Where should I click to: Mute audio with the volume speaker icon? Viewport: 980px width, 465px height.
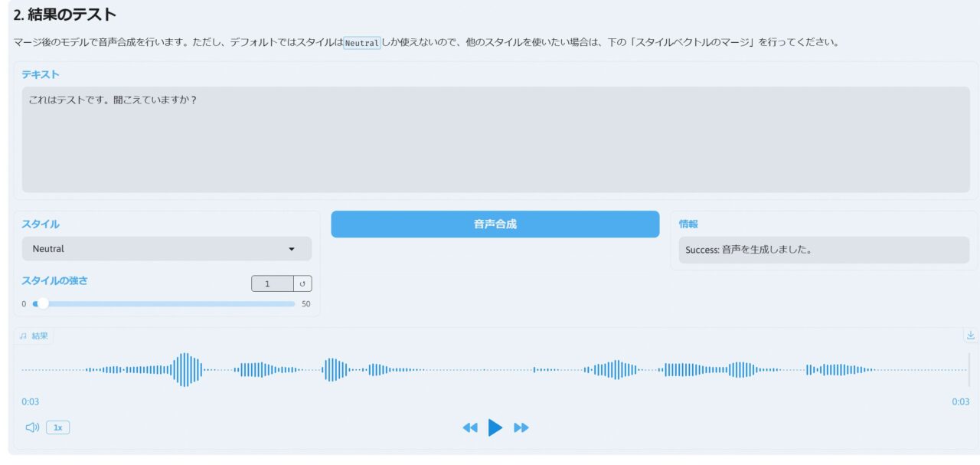[32, 427]
